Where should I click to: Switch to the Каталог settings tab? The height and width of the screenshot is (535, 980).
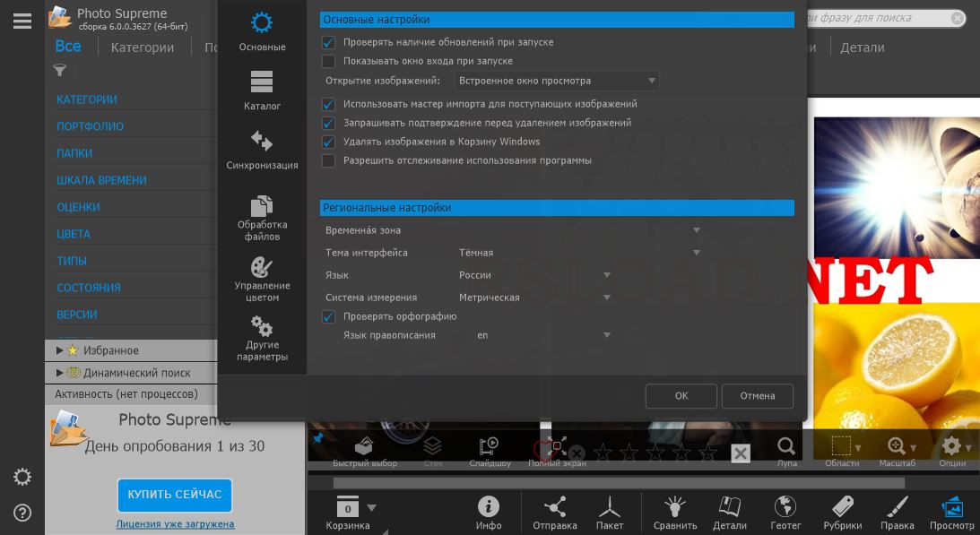coord(262,91)
